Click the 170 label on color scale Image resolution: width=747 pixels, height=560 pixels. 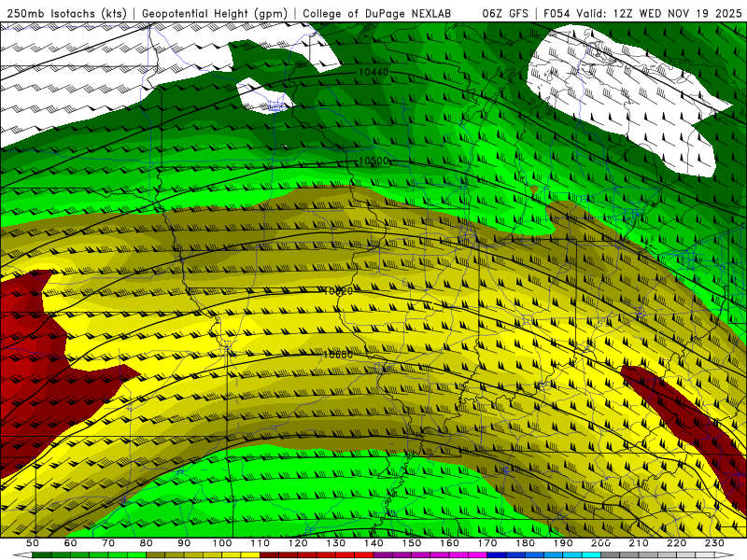487,543
